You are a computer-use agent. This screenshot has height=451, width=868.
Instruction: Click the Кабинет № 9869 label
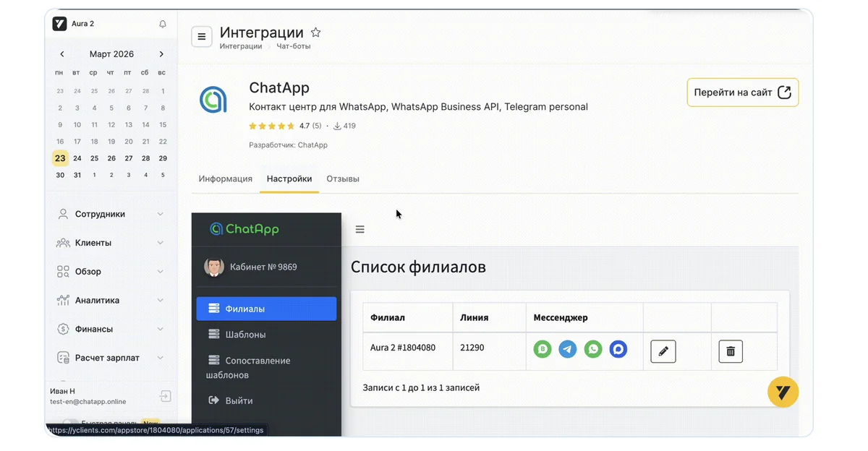(263, 267)
